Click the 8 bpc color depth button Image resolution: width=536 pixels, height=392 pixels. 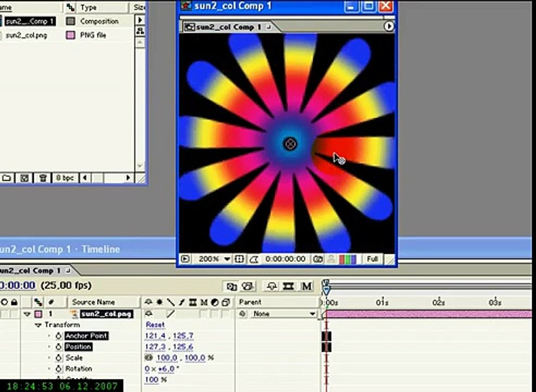point(65,177)
